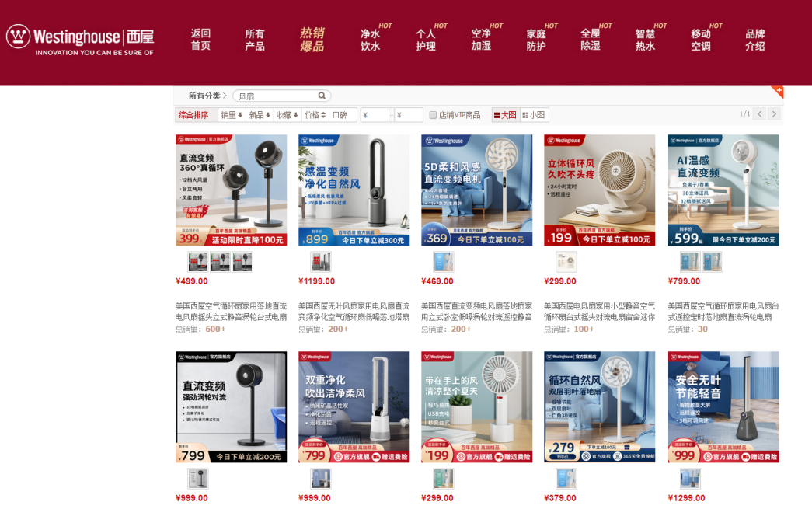812x509 pixels.
Task: Select third variant swatch under ¥499.00 fan
Action: (x=242, y=262)
